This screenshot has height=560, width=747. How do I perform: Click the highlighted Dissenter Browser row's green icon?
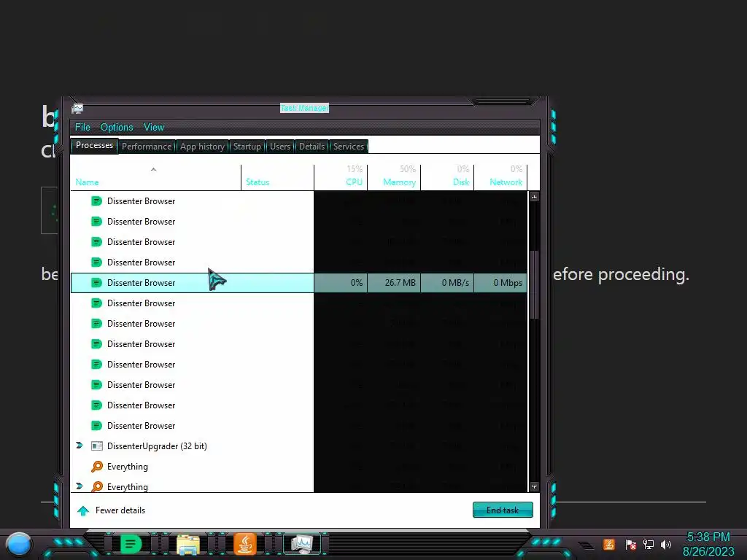97,283
